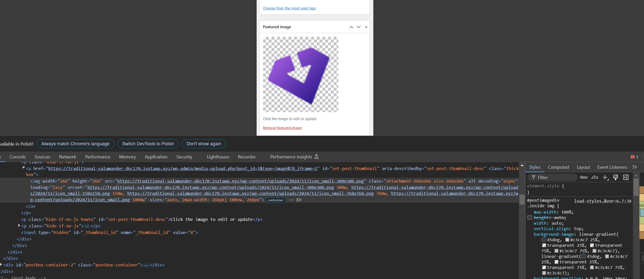Expand the postbox-container-2 div node
644x279 pixels.
2,264
